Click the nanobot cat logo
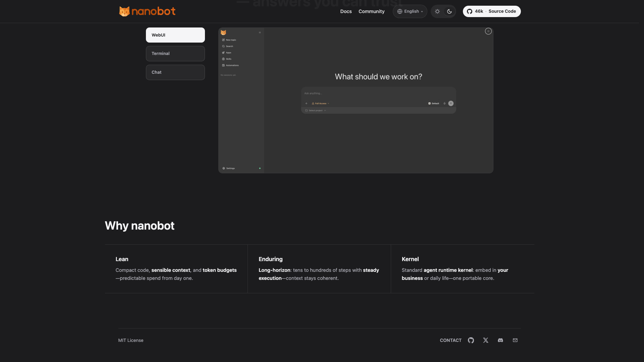The image size is (644, 362). (x=147, y=11)
